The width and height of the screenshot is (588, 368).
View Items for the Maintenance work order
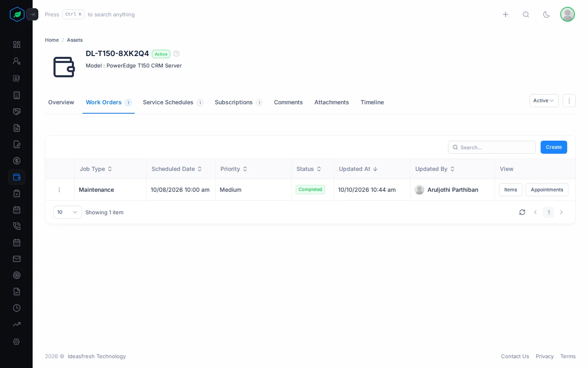[x=510, y=190]
